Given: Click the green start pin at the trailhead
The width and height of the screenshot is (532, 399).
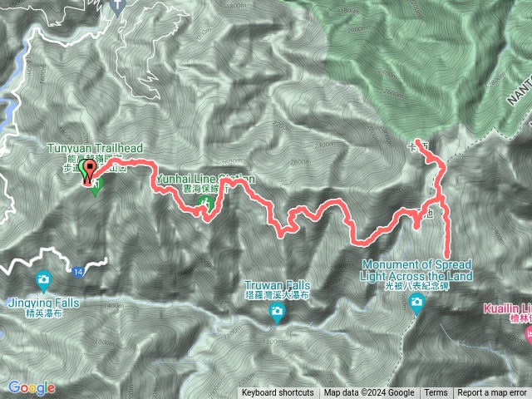Looking at the screenshot, I should pos(82,170).
